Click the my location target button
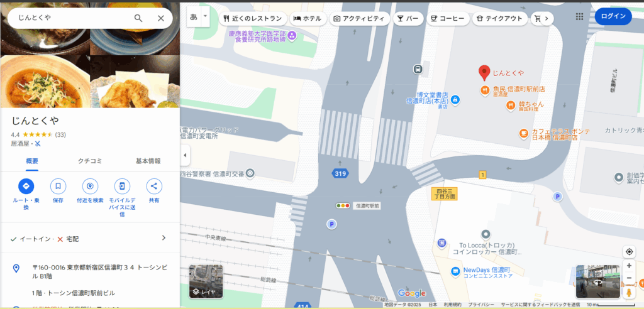 (x=629, y=252)
